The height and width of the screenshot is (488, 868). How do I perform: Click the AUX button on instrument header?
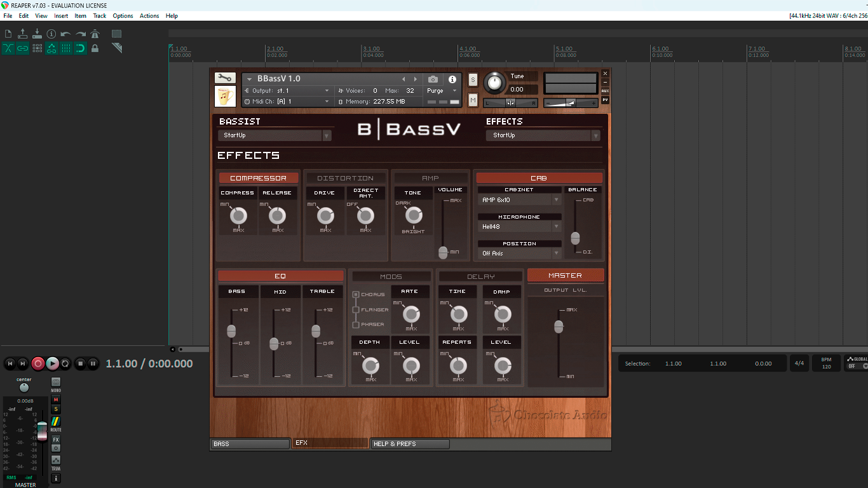pos(605,91)
